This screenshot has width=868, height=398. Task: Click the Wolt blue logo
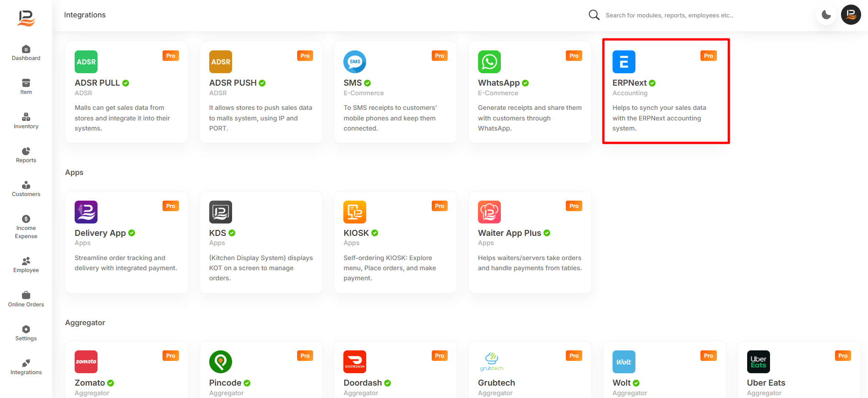[x=624, y=362]
